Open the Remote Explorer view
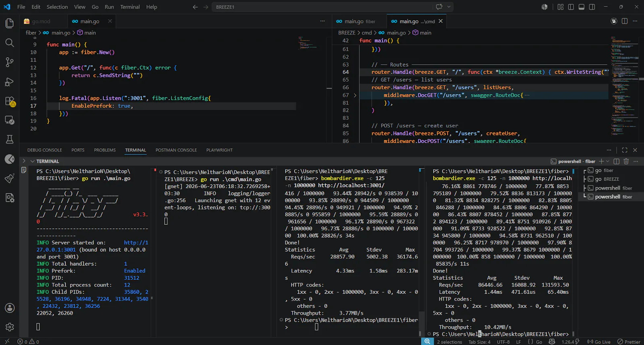This screenshot has height=345, width=644. [10, 120]
